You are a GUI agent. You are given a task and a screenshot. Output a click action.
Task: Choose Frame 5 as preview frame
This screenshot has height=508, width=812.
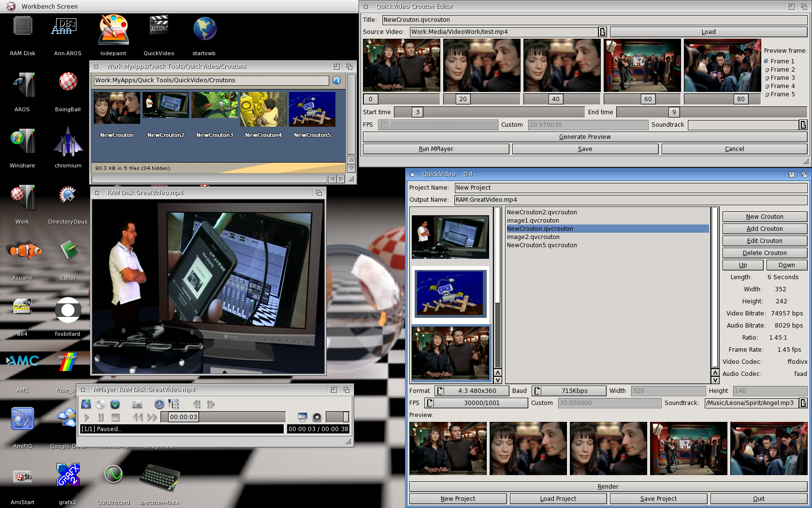coord(767,94)
